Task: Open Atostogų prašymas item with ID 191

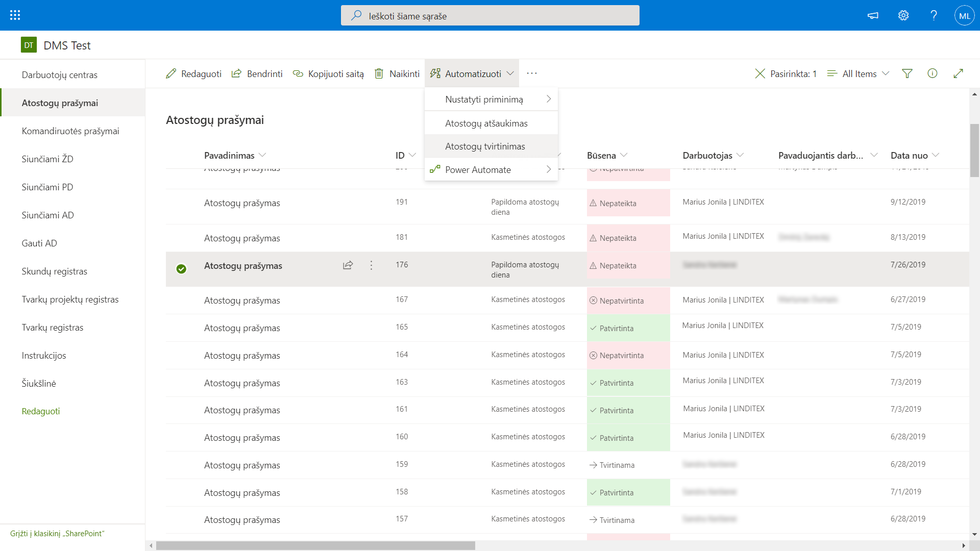Action: pyautogui.click(x=242, y=203)
